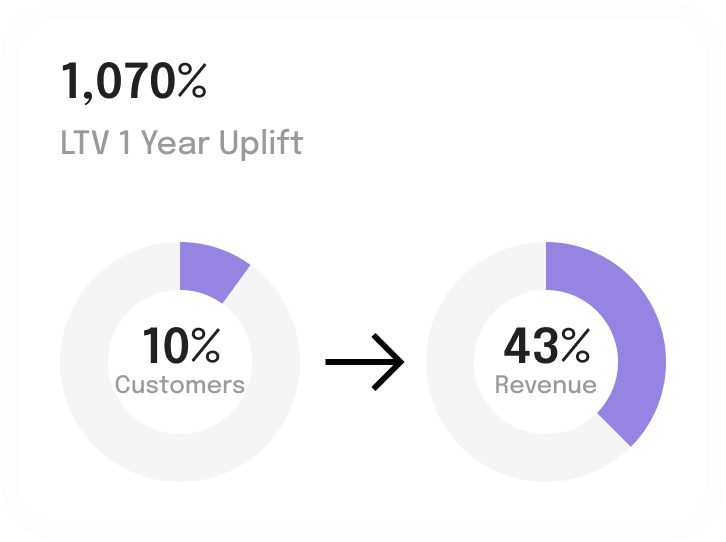Viewport: 726px width, 542px height.
Task: Click the tail end of the arrow
Action: click(x=330, y=360)
